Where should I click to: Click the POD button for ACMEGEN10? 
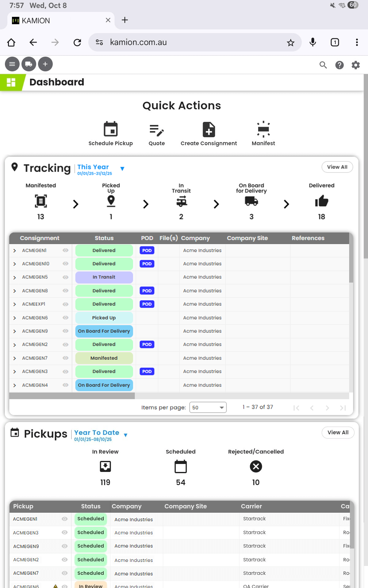(147, 264)
